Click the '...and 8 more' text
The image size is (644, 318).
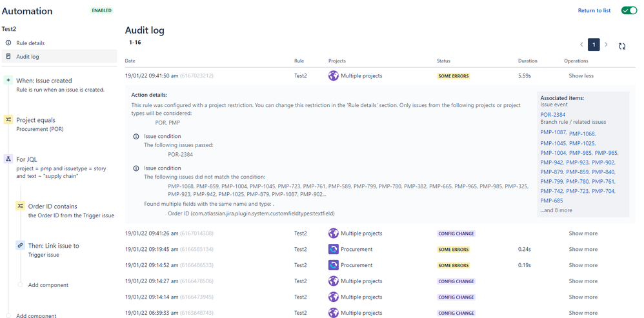[x=556, y=210]
